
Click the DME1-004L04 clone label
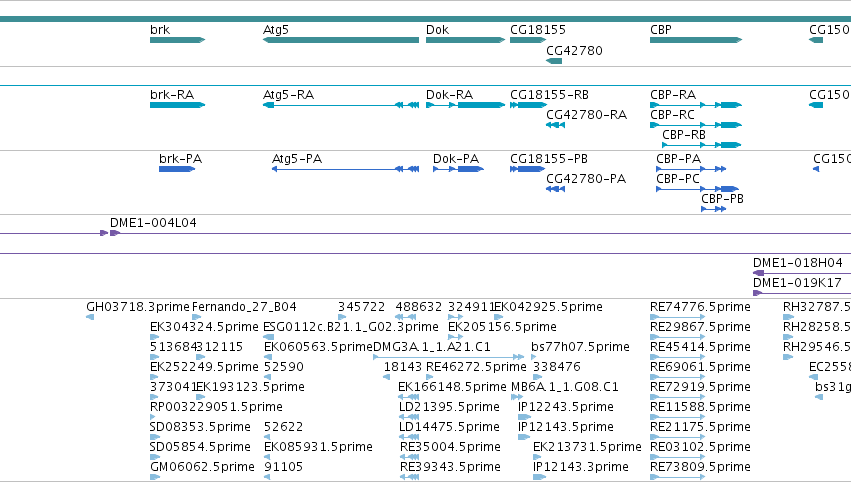153,223
